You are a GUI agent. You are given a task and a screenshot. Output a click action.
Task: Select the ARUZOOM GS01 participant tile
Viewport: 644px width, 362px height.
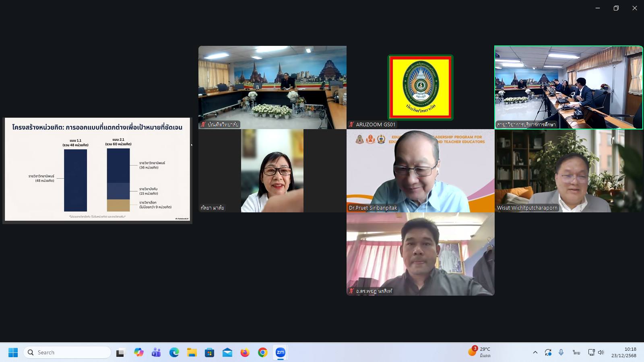click(420, 87)
